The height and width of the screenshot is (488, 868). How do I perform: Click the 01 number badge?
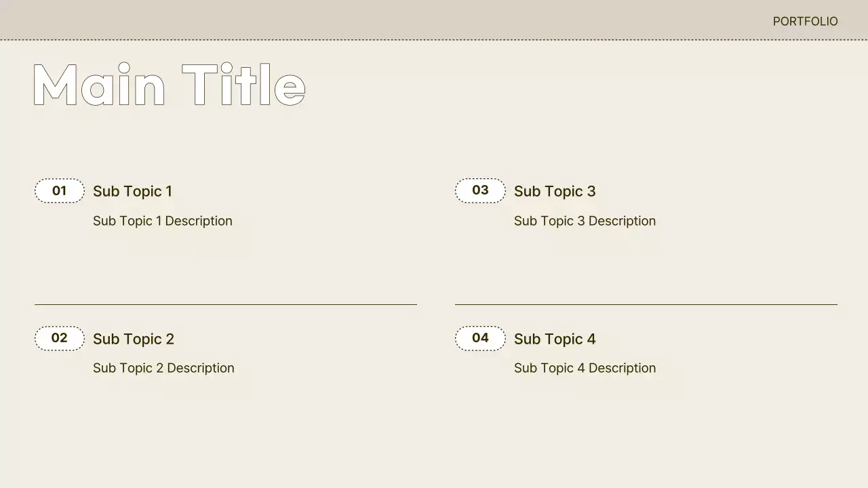(60, 191)
